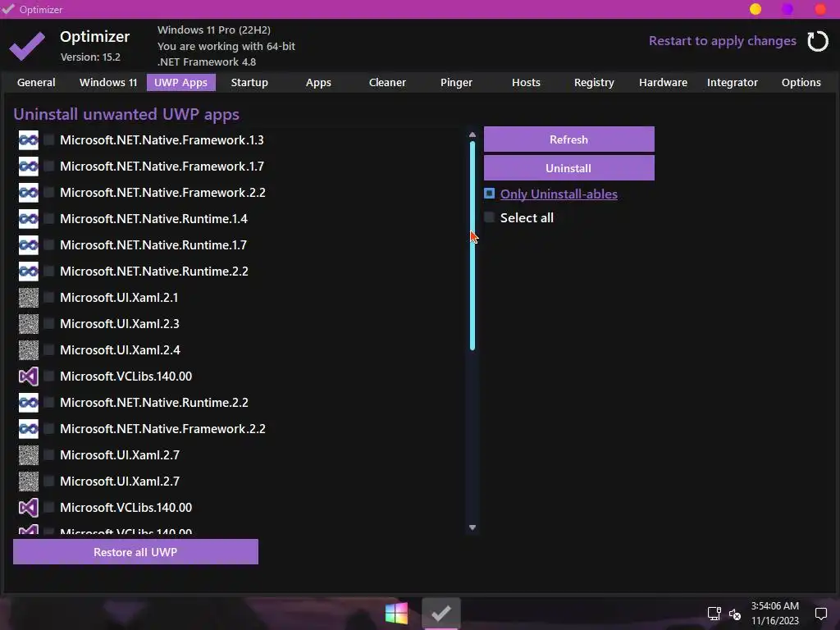Click the muted volume tray icon
Image resolution: width=840 pixels, height=630 pixels.
pyautogui.click(x=734, y=614)
